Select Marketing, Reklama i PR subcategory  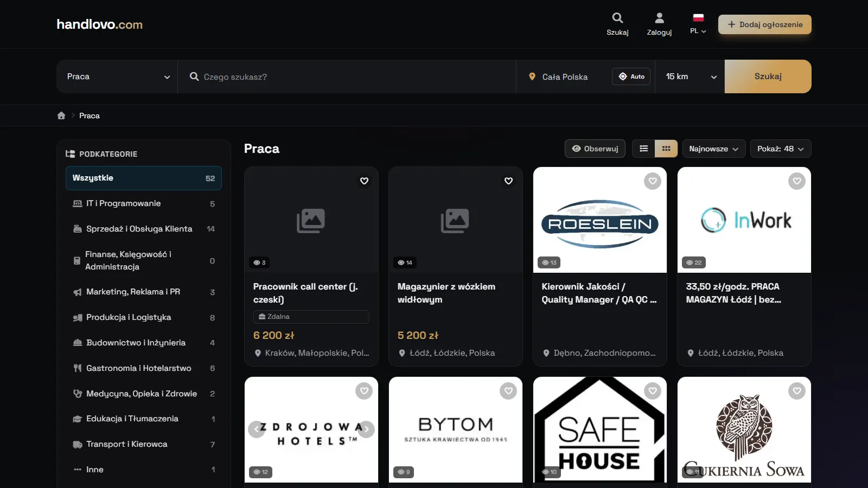(144, 292)
